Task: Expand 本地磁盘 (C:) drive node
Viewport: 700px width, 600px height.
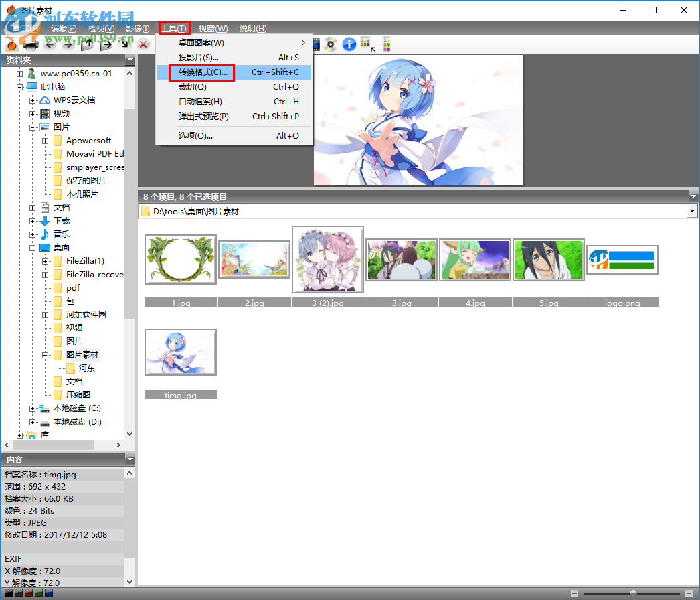Action: coord(33,408)
